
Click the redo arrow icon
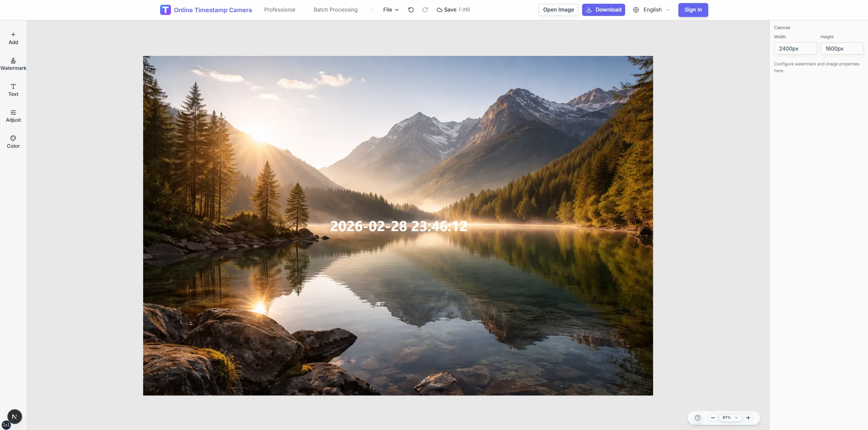click(x=425, y=10)
